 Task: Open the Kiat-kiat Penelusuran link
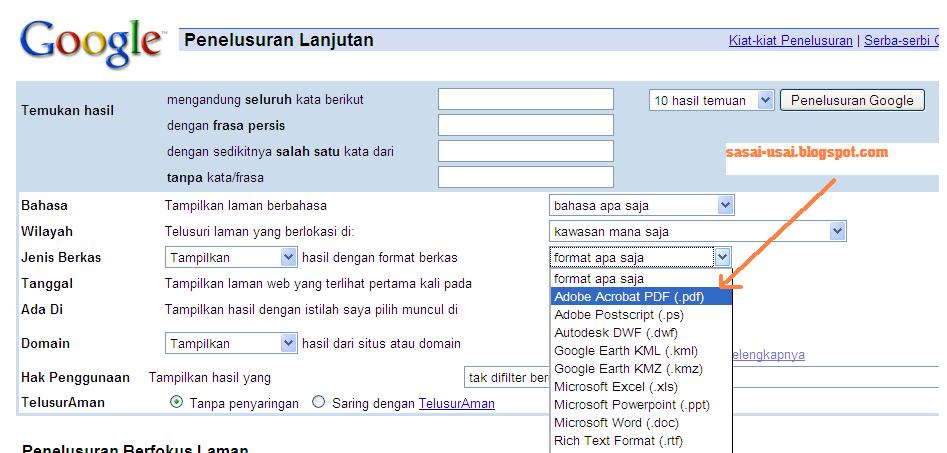click(x=791, y=40)
